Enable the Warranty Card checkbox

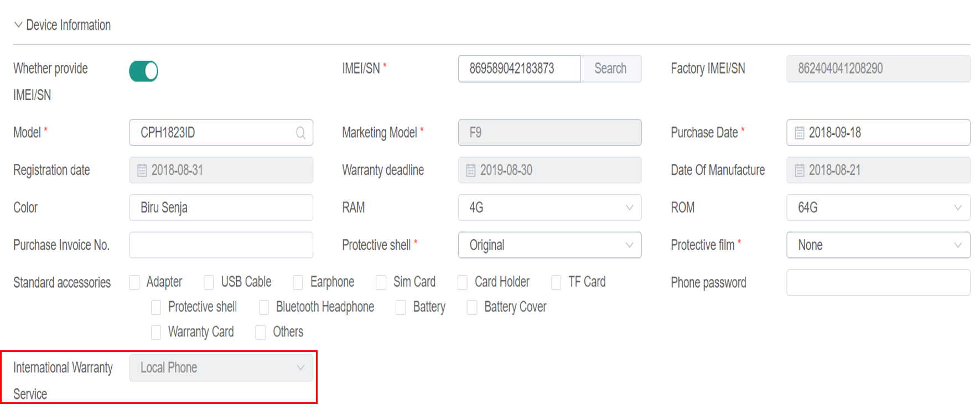156,332
